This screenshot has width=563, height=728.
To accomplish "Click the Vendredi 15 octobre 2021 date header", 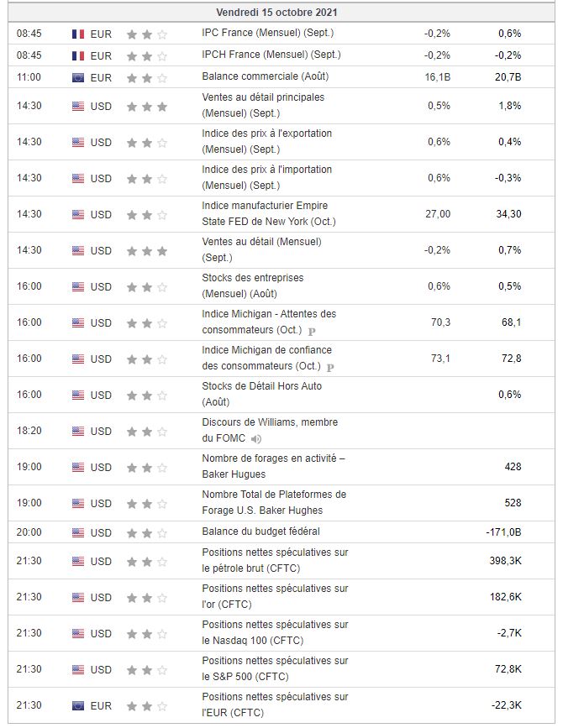I will pos(277,13).
